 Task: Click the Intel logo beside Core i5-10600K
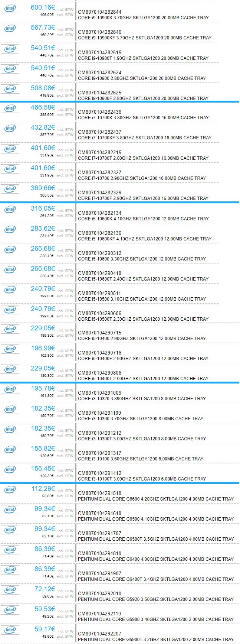click(10, 209)
